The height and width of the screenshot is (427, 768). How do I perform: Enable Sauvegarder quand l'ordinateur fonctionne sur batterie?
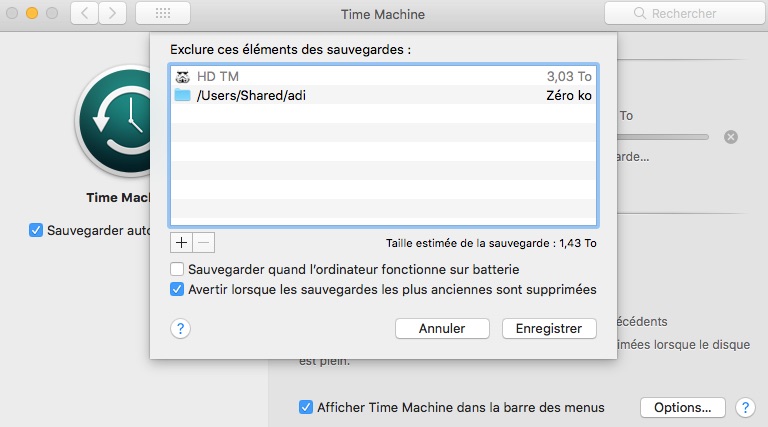(177, 270)
